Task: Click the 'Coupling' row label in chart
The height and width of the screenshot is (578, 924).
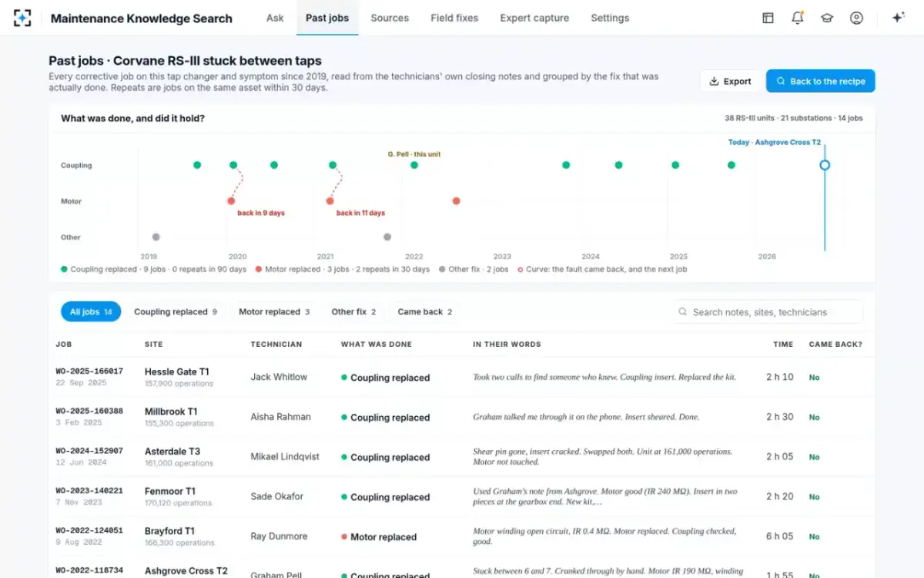Action: coord(76,165)
